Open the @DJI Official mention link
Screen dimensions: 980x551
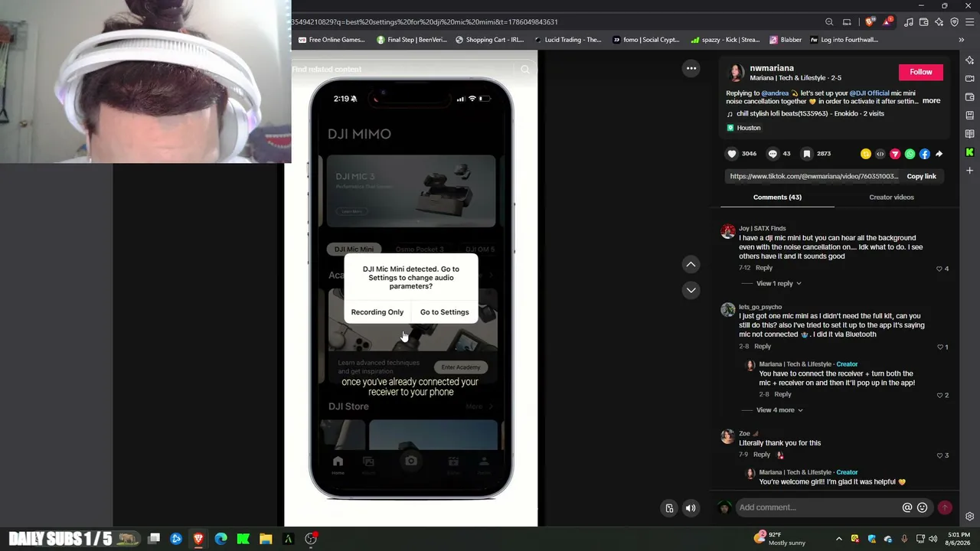pyautogui.click(x=869, y=93)
